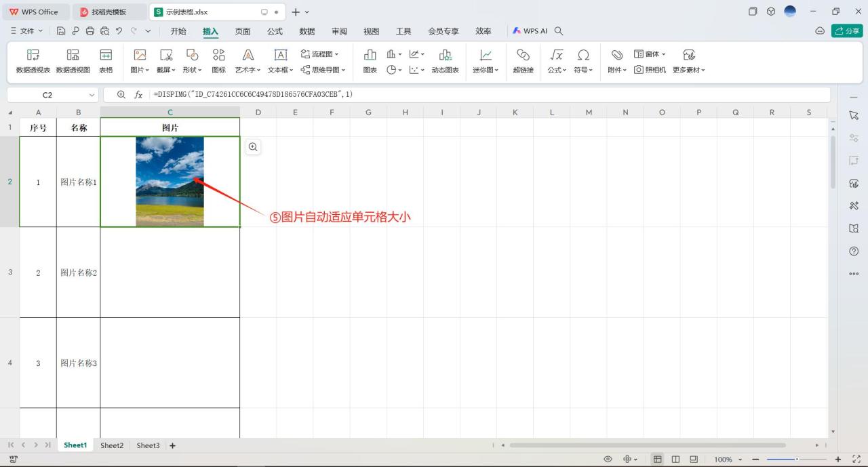Open the 图片 picture insert menu
Image resolution: width=868 pixels, height=467 pixels.
coord(140,61)
